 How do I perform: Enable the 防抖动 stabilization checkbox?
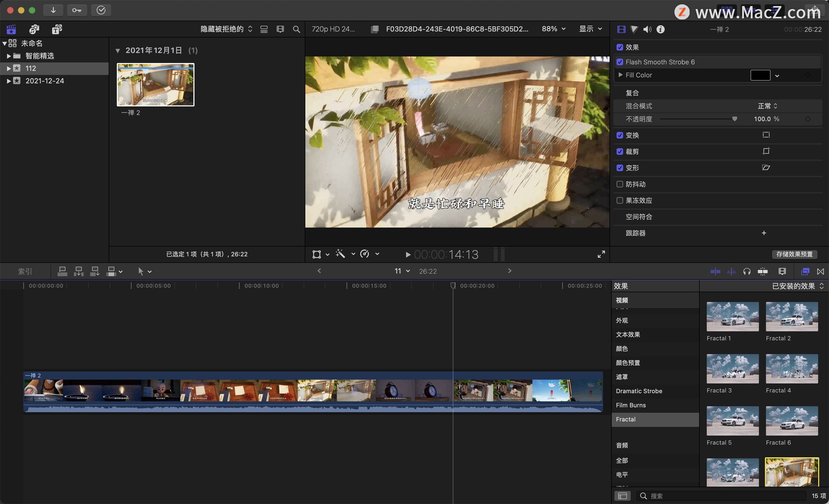click(x=620, y=184)
